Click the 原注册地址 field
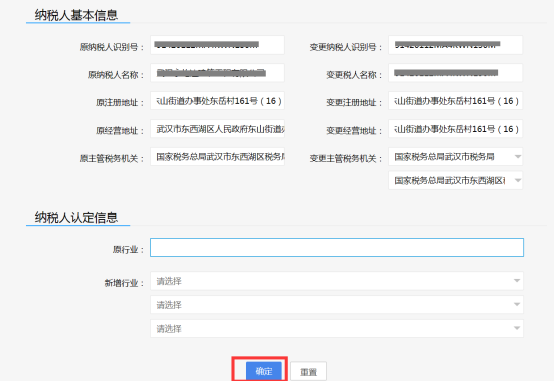 [217, 101]
